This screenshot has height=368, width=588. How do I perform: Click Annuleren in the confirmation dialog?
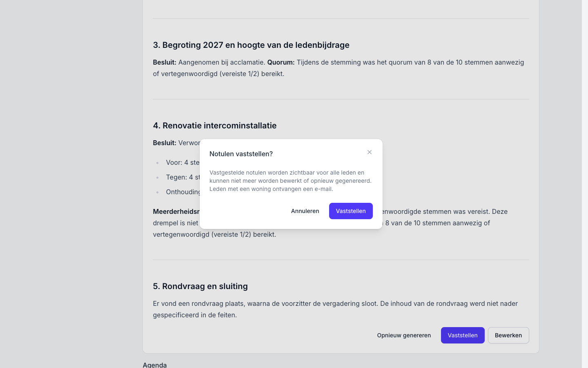coord(305,211)
